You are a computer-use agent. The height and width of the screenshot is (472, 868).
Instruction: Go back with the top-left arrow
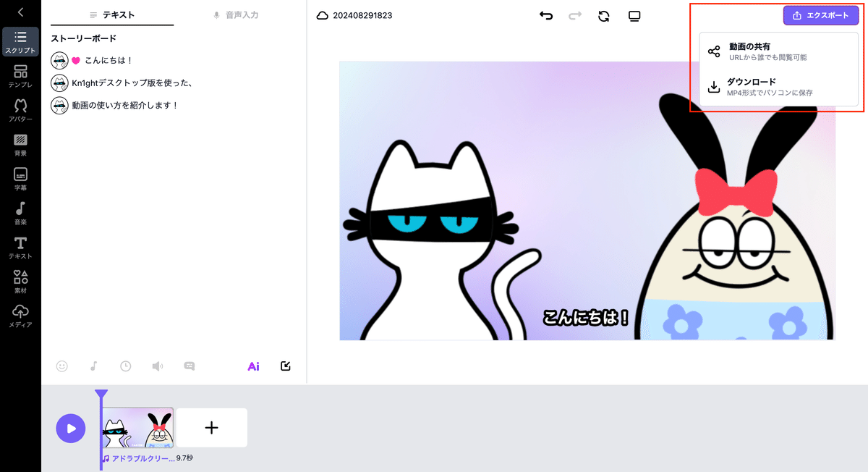(20, 12)
